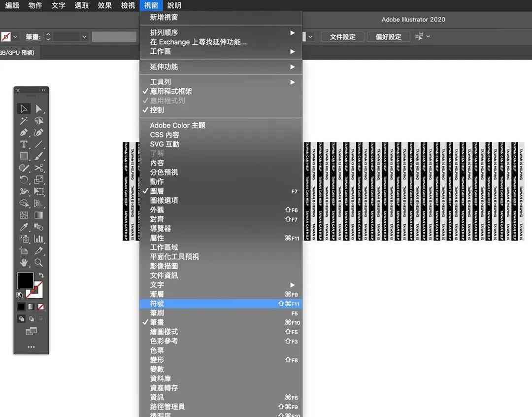Screen dimensions: 532x417
Task: Select the Lasso tool
Action: [x=39, y=121]
